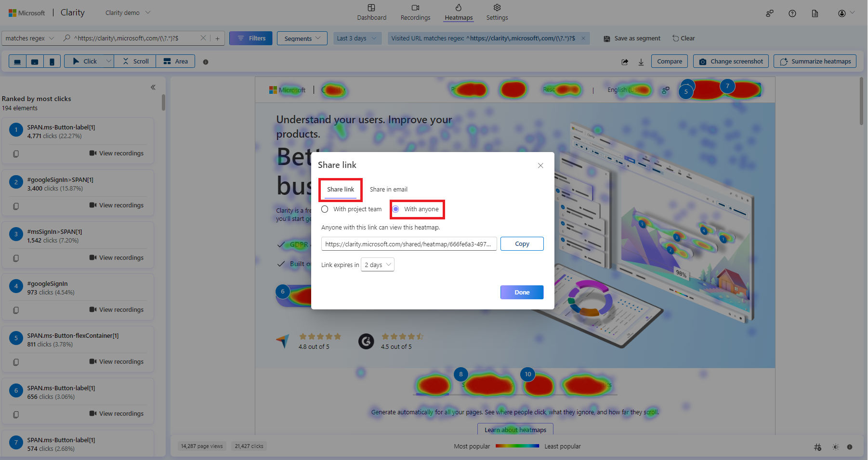
Task: Switch to Area heatmap mode
Action: (x=176, y=62)
